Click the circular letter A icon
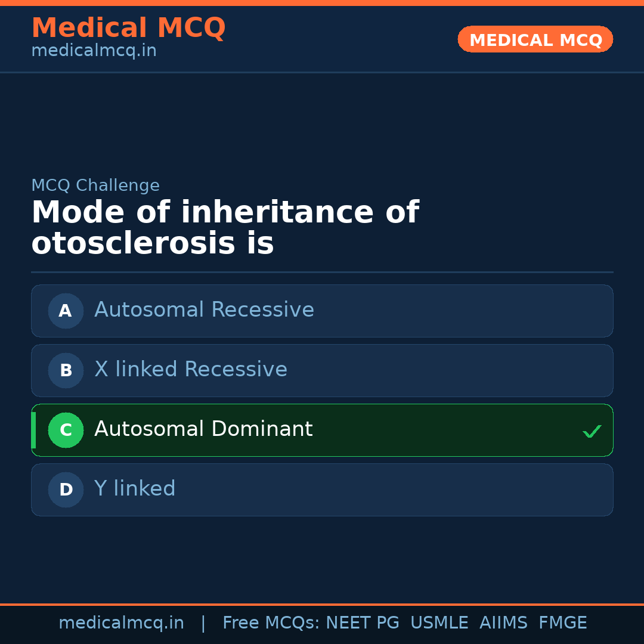Screen dimensions: 644x644 click(66, 311)
